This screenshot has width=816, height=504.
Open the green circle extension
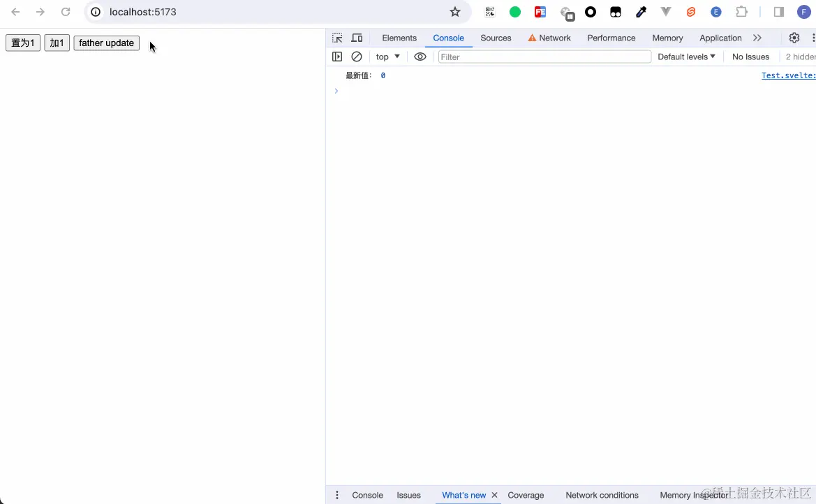pyautogui.click(x=515, y=12)
